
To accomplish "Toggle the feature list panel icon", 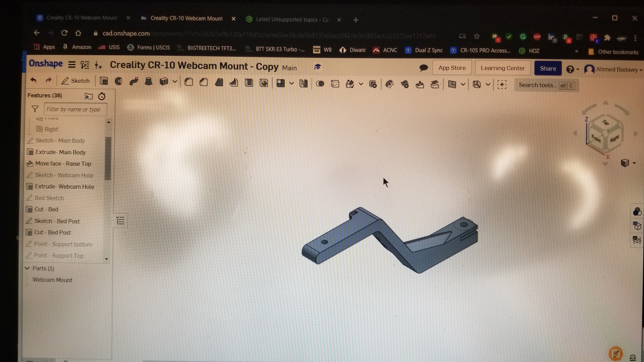I will [120, 221].
